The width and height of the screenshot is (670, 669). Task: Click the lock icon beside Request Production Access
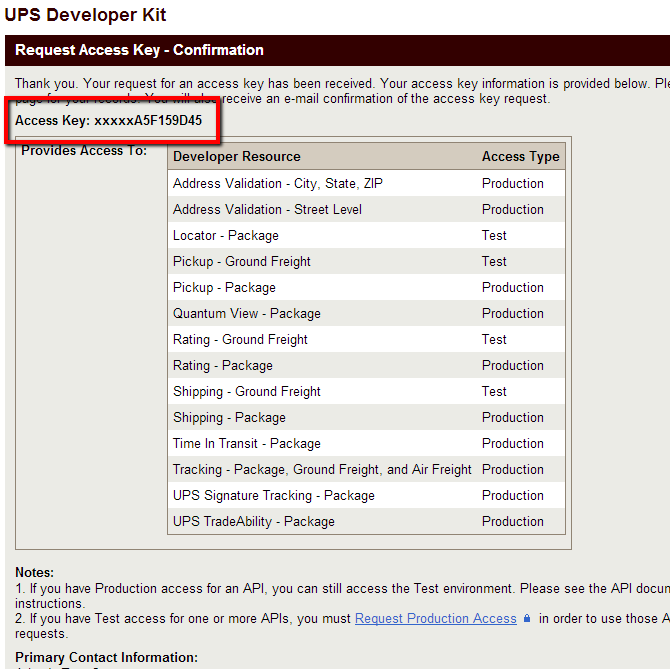527,618
